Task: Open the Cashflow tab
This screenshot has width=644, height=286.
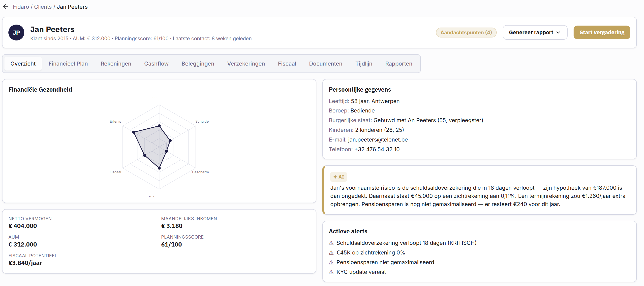Action: 156,64
